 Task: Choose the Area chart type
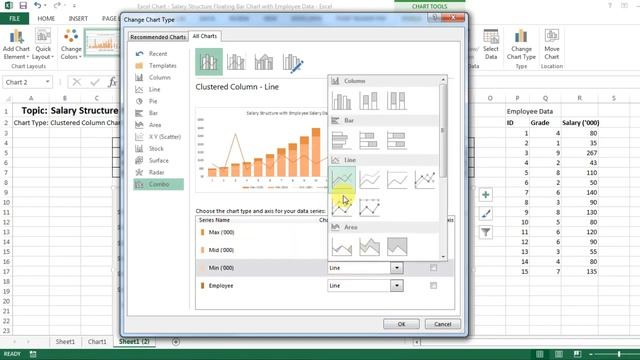point(342,247)
